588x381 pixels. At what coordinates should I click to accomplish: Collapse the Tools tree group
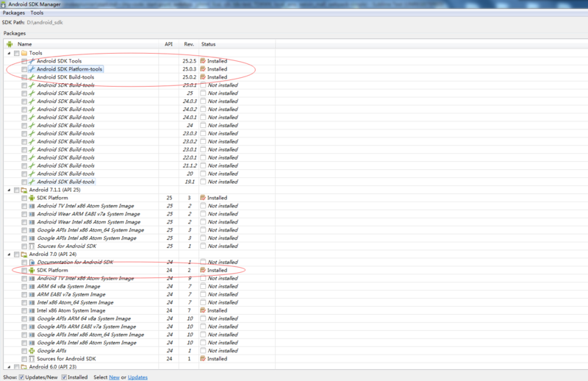click(x=9, y=53)
